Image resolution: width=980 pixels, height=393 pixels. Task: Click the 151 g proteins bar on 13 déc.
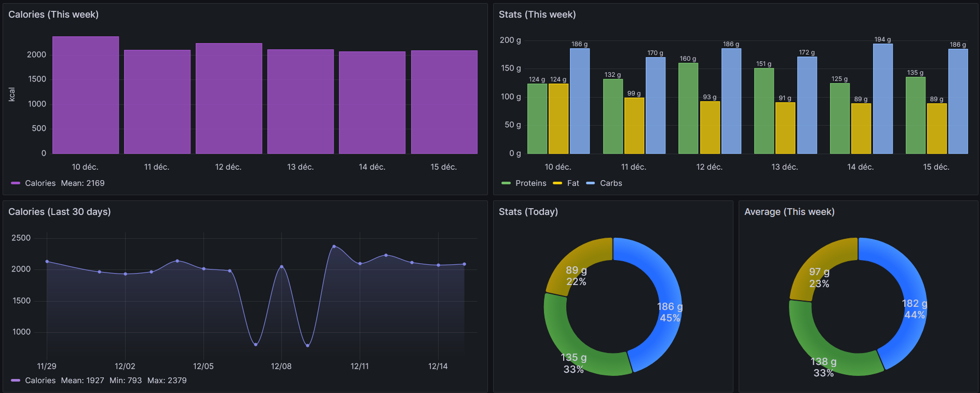point(764,111)
